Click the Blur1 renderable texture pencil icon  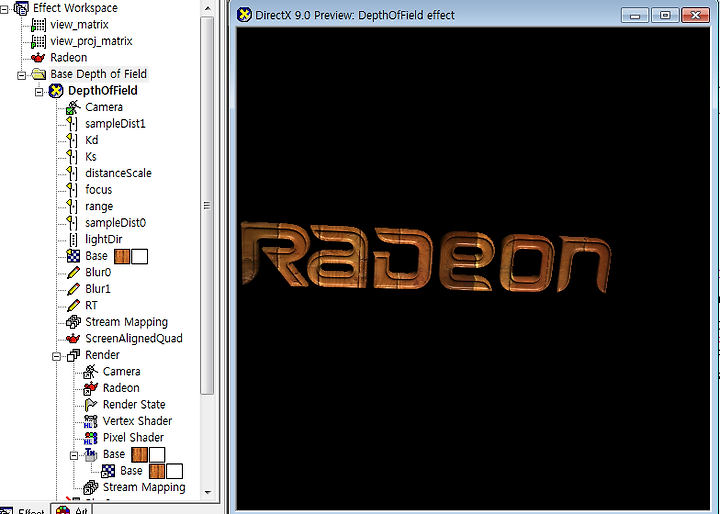[73, 289]
